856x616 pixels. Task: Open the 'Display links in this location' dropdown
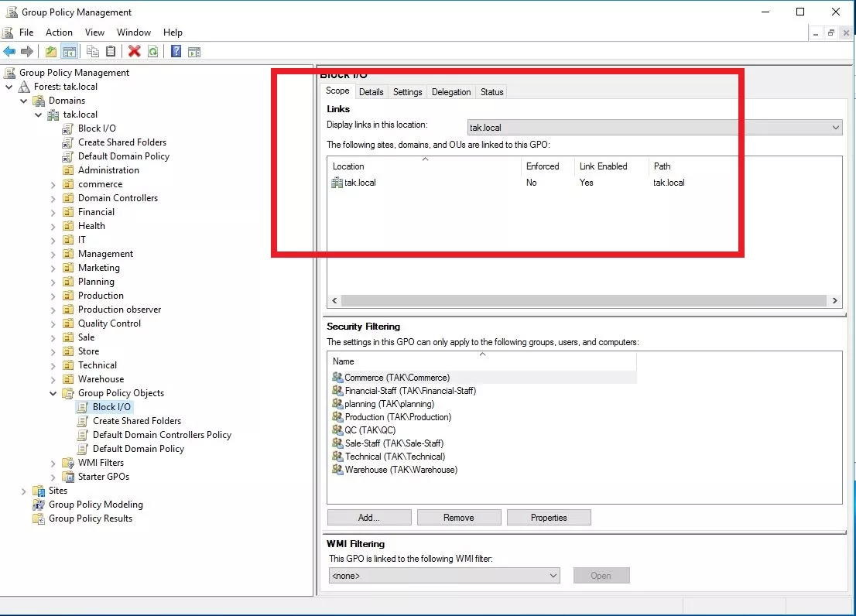(x=655, y=128)
